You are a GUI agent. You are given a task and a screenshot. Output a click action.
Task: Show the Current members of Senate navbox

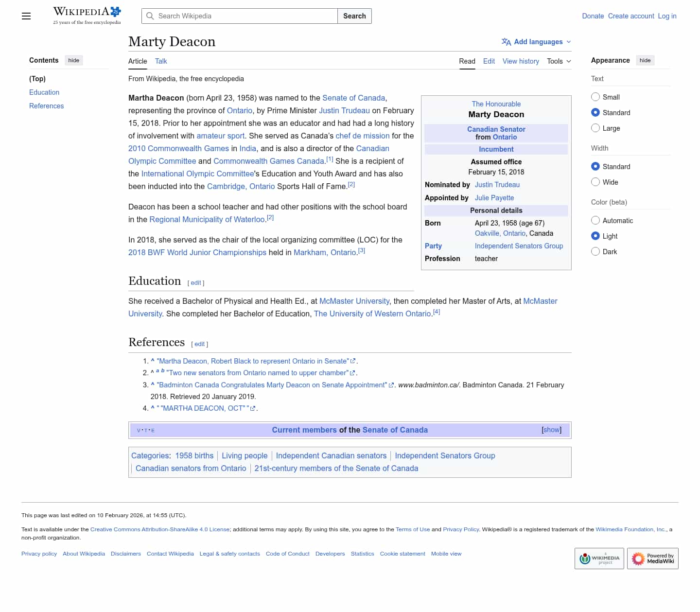click(x=551, y=430)
